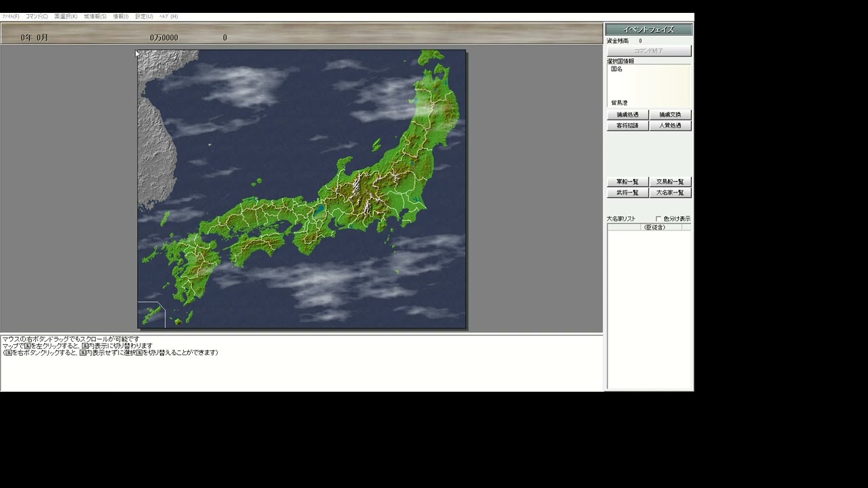The width and height of the screenshot is (868, 488).
Task: Show the 軍船一覧 warship list
Action: click(x=628, y=182)
